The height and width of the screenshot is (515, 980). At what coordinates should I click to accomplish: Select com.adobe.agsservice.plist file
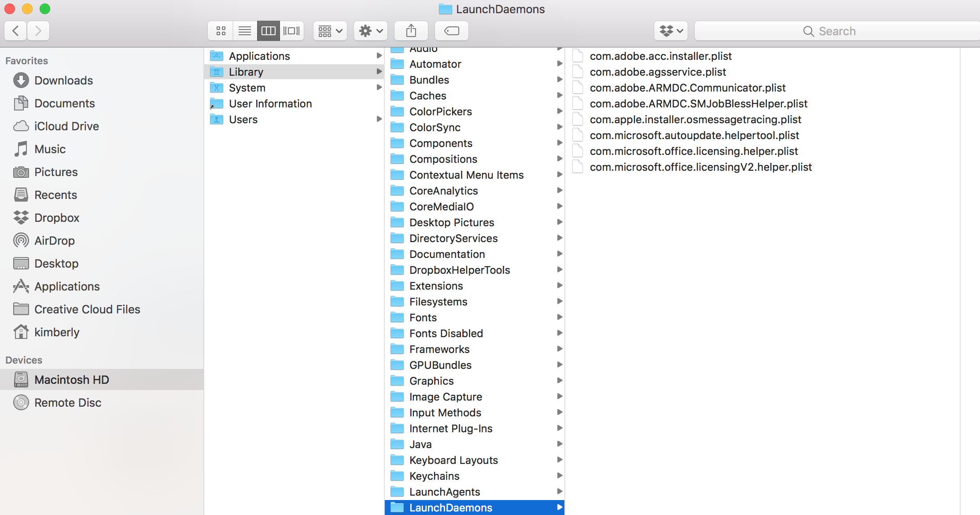tap(658, 72)
